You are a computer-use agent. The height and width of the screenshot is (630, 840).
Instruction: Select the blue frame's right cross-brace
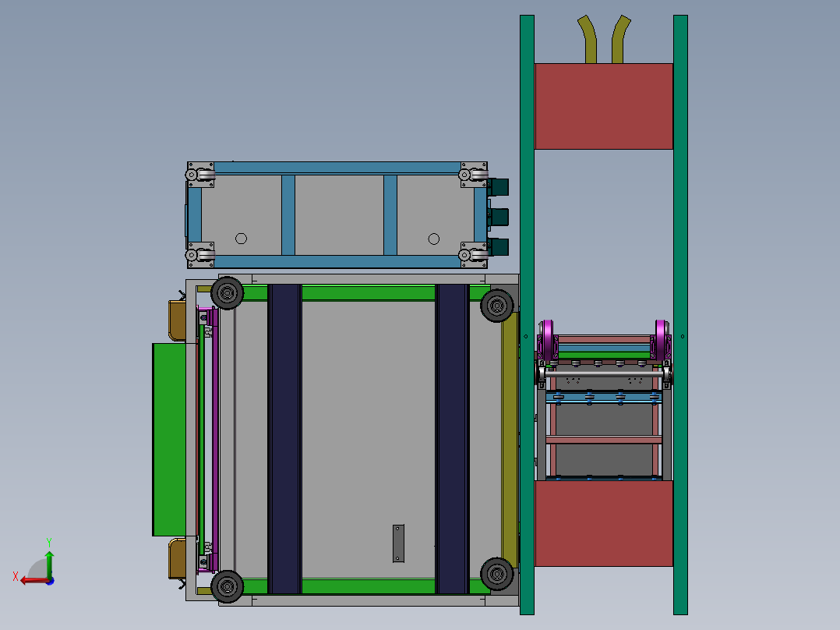click(x=390, y=215)
